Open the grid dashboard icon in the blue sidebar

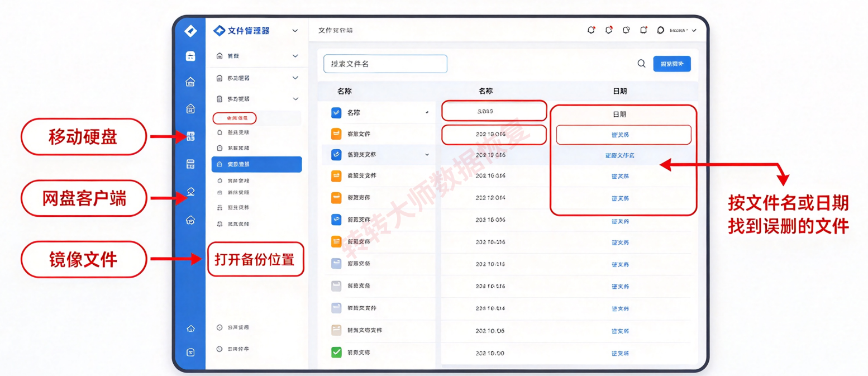(x=190, y=136)
